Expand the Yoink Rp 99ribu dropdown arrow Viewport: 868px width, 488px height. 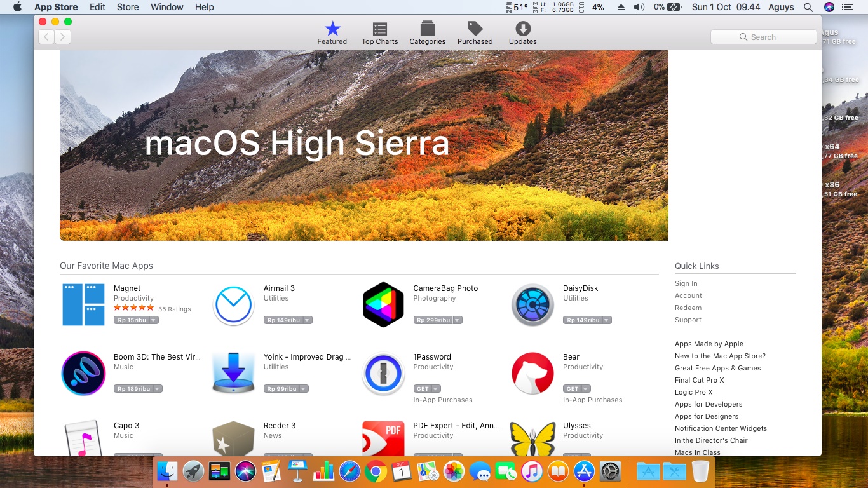(x=303, y=389)
